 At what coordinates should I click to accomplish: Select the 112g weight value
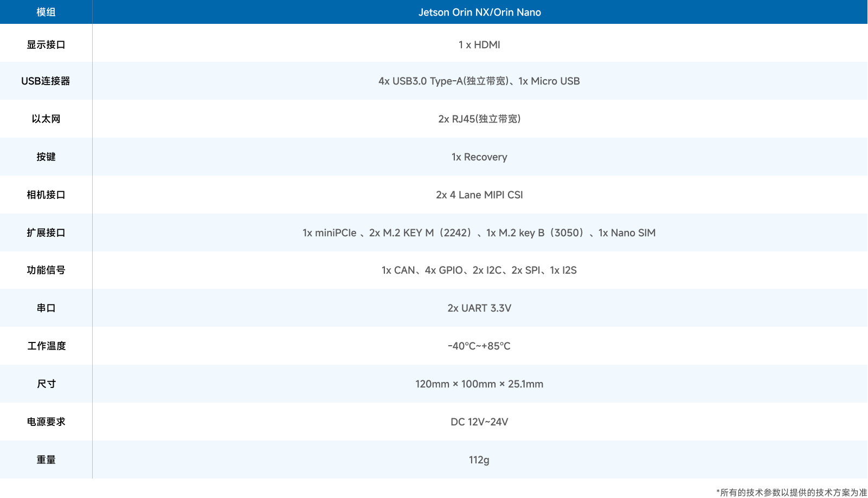coord(479,460)
